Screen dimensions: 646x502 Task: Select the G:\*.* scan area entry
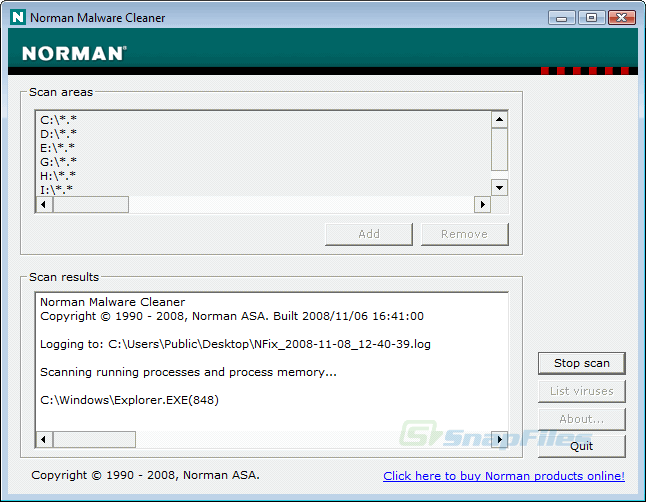[59, 162]
